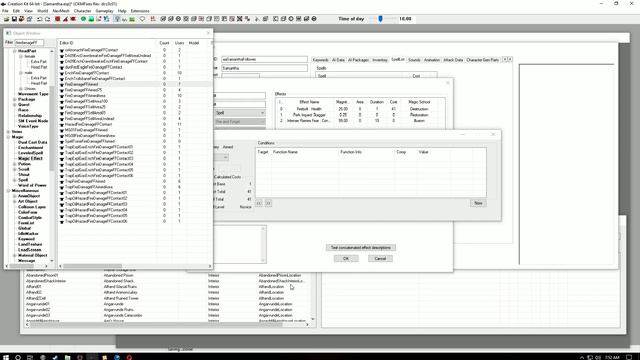640x360 pixels.
Task: Select Race in the object tree
Action: (x=23, y=110)
